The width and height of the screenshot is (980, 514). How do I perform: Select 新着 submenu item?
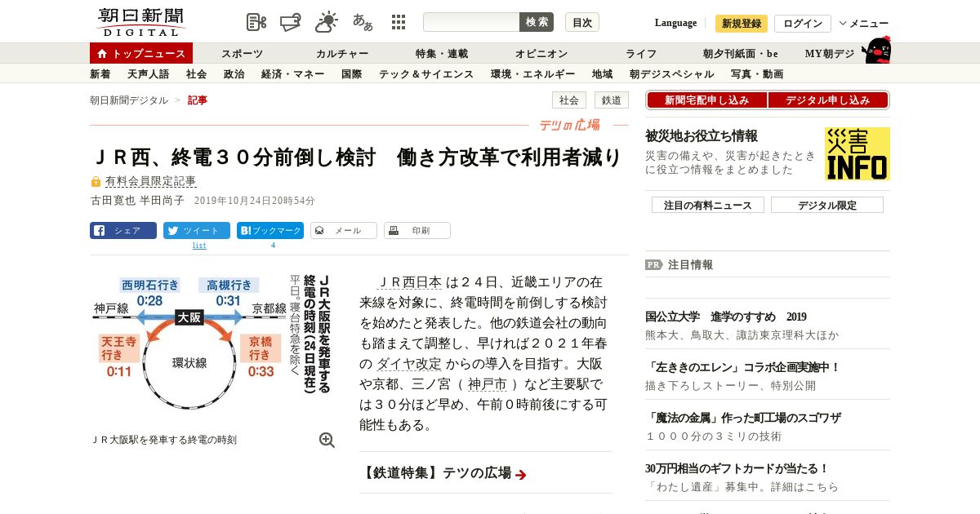tap(100, 73)
